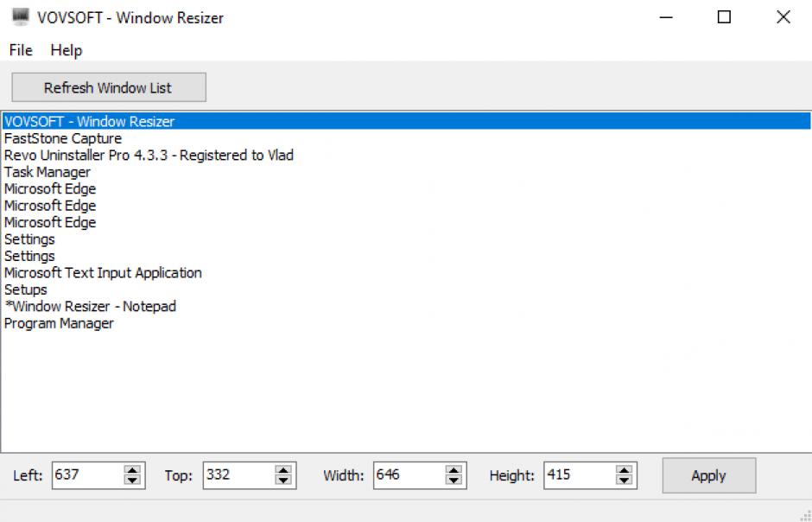Decrease Width value with down arrow
The image size is (812, 522).
click(454, 480)
